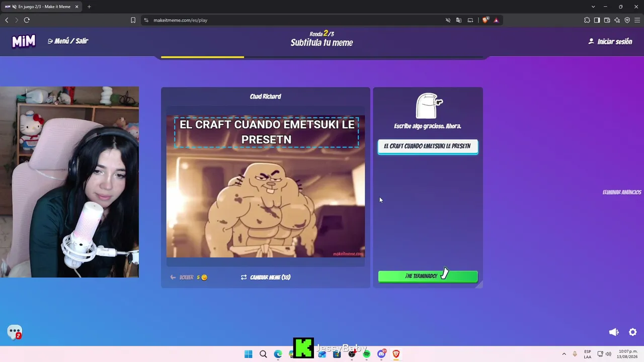Viewport: 644px width, 362px height.
Task: Click the MiM logo
Action: [x=24, y=41]
